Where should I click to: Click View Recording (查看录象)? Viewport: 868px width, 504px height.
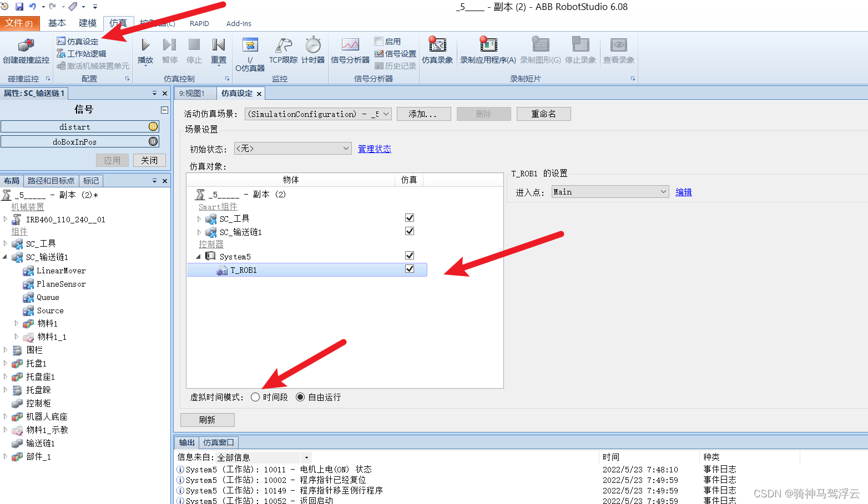tap(619, 51)
